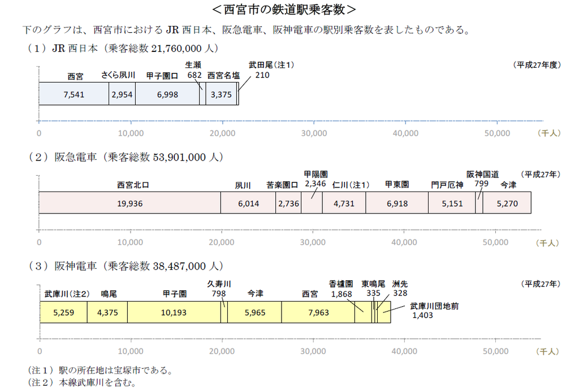
Task: Click the 西宮北口 station label
Action: point(133,185)
